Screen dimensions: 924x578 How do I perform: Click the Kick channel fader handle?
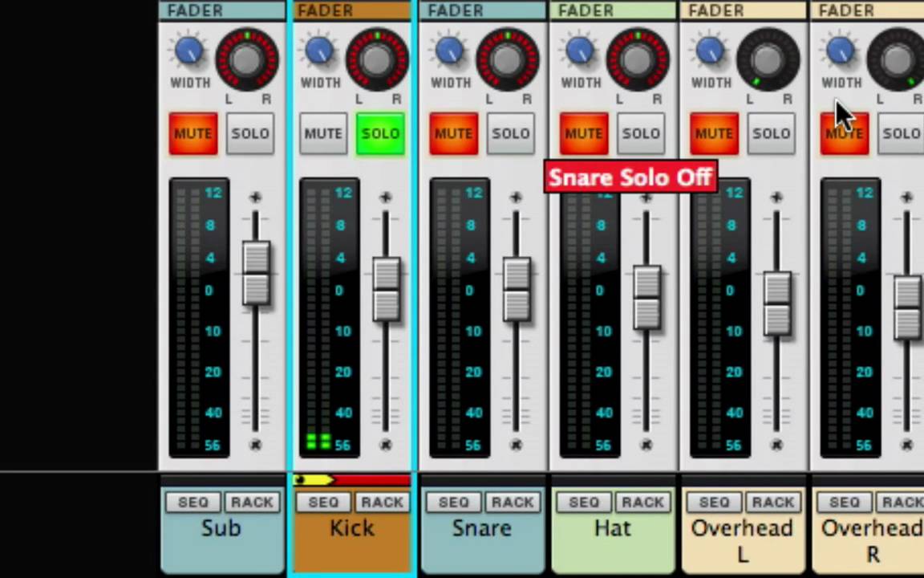pyautogui.click(x=387, y=290)
